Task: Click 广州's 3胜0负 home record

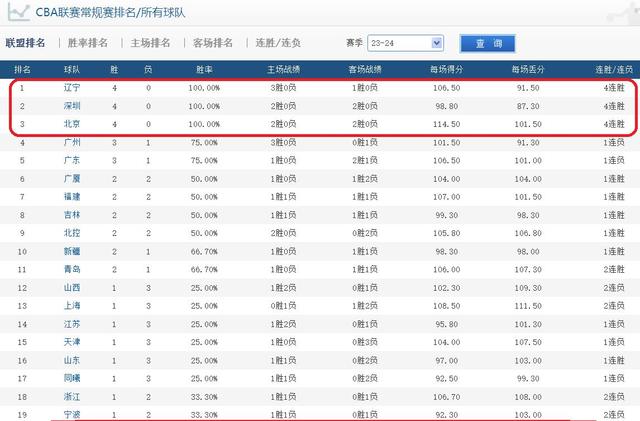Action: 283,142
